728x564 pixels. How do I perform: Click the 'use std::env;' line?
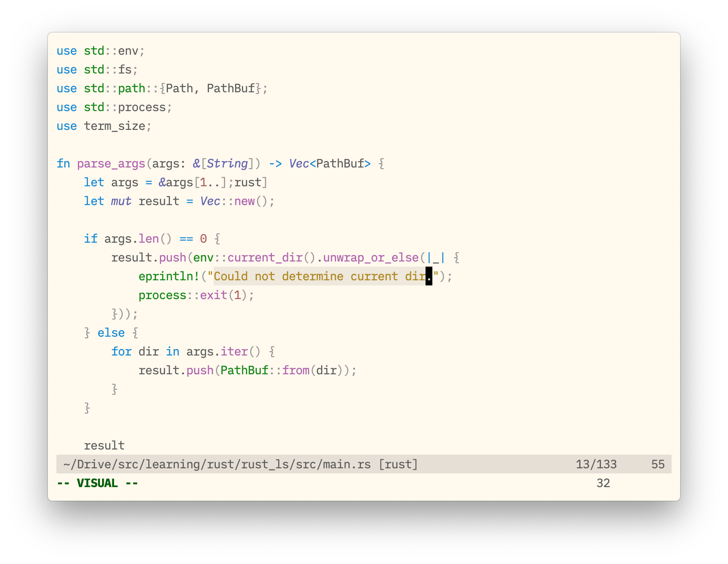coord(101,51)
